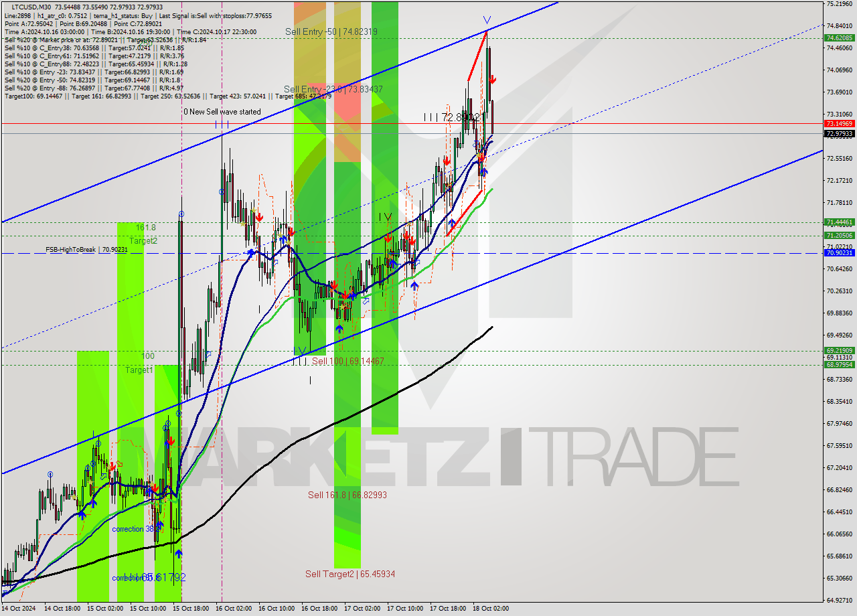This screenshot has height=616, width=857.
Task: Click the '15 Oct 10:00' time axis label
Action: click(148, 609)
